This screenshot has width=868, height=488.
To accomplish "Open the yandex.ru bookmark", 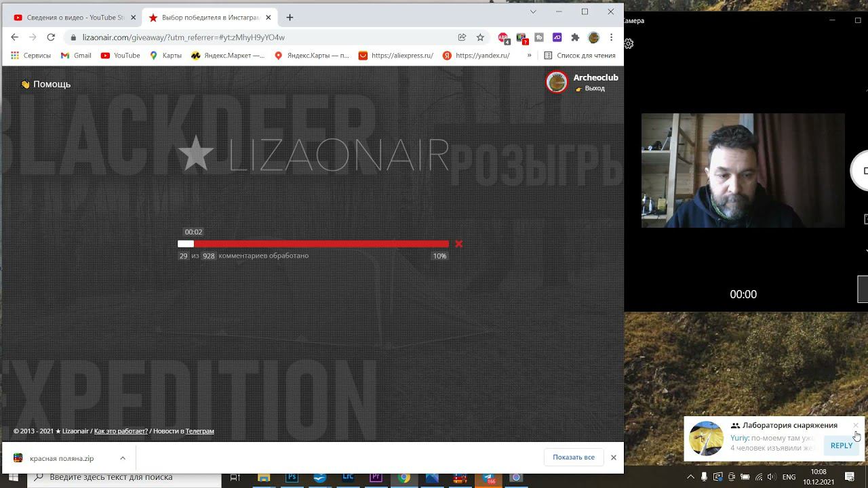I will click(476, 56).
